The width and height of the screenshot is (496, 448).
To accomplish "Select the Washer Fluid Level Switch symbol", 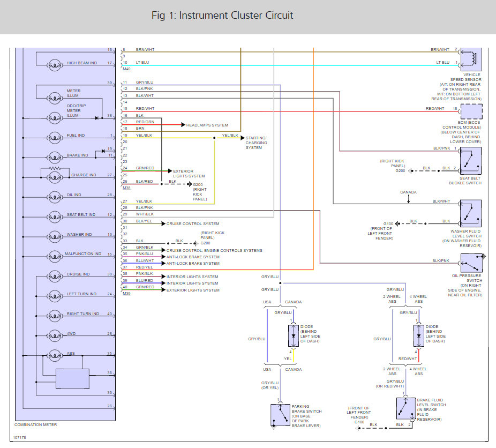I will point(471,213).
